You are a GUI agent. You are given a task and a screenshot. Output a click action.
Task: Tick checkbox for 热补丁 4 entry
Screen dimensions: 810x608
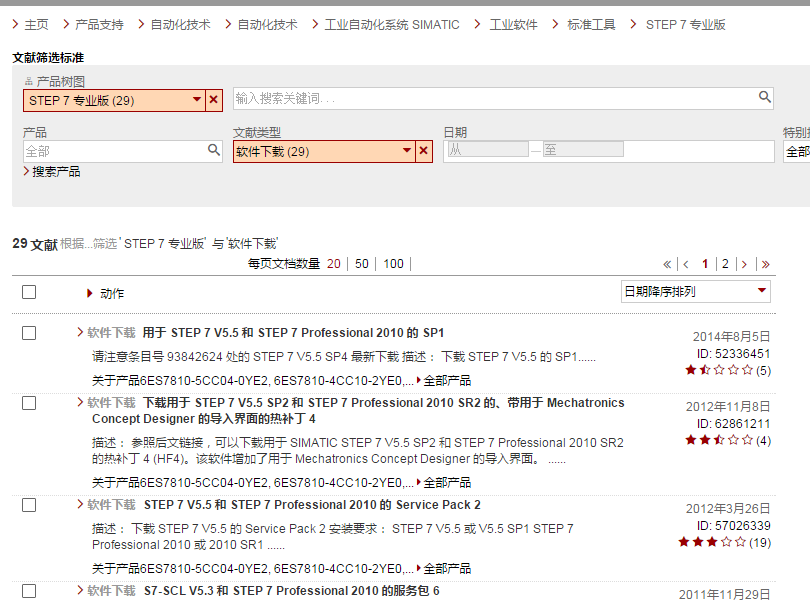(29, 403)
